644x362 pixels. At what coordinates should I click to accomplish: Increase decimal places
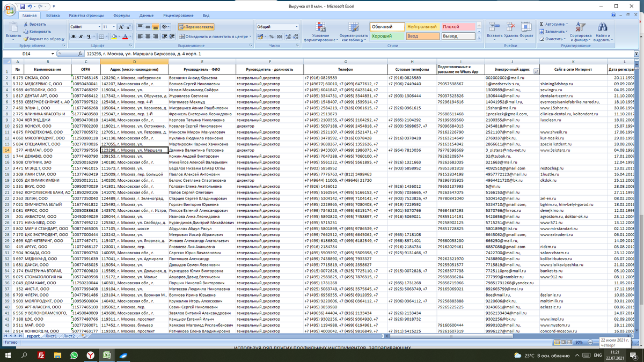[289, 36]
